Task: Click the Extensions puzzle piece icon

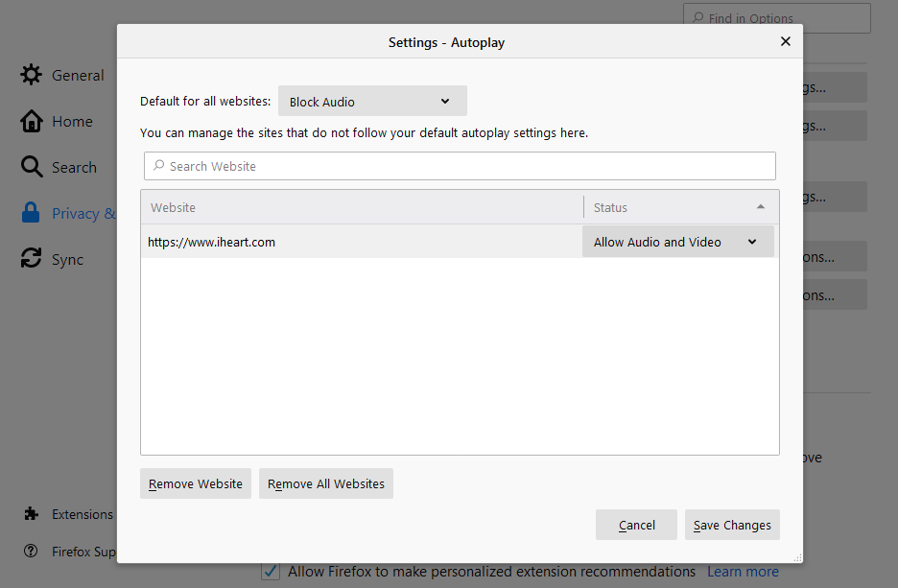Action: tap(31, 513)
